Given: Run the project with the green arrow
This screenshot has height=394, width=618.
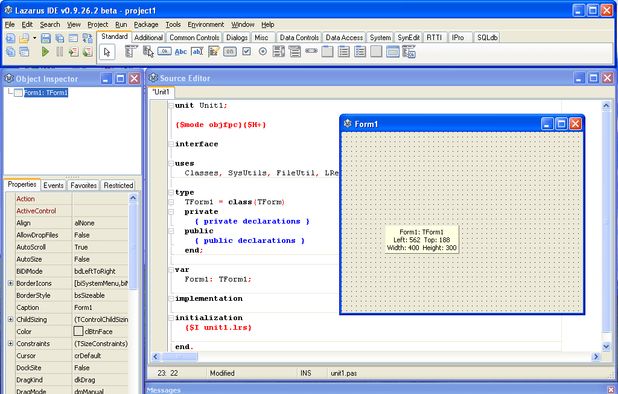Looking at the screenshot, I should click(x=45, y=52).
